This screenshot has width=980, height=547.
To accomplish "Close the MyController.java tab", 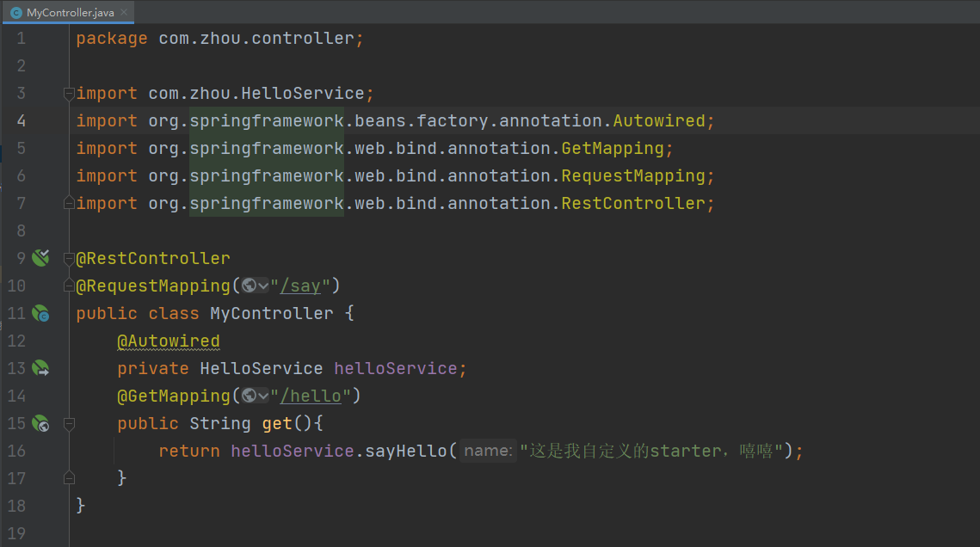I will tap(124, 12).
